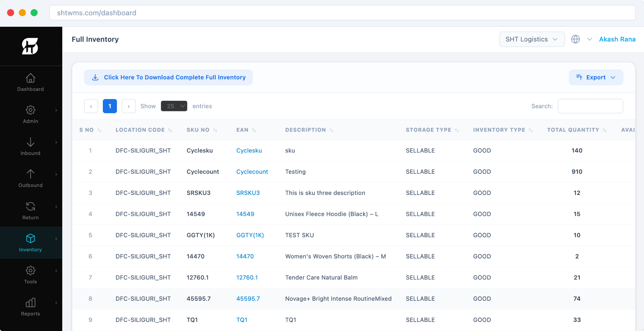Open the Cyclecount EAN link

click(x=252, y=172)
